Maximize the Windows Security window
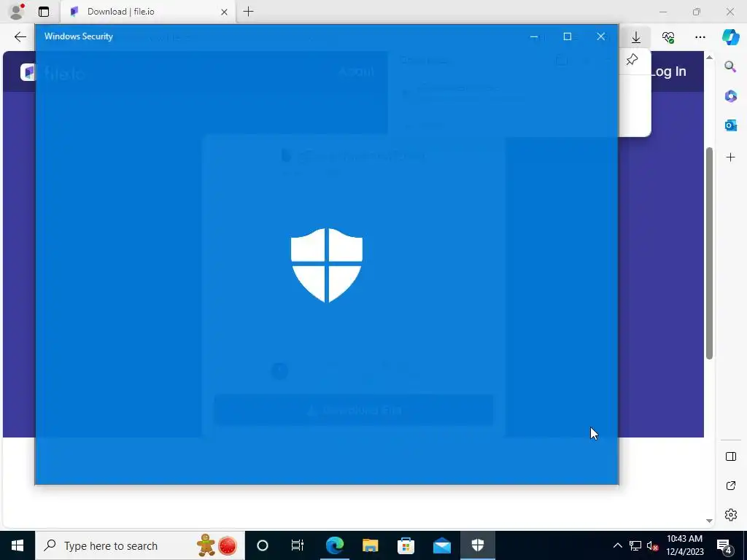This screenshot has height=560, width=747. (x=568, y=36)
